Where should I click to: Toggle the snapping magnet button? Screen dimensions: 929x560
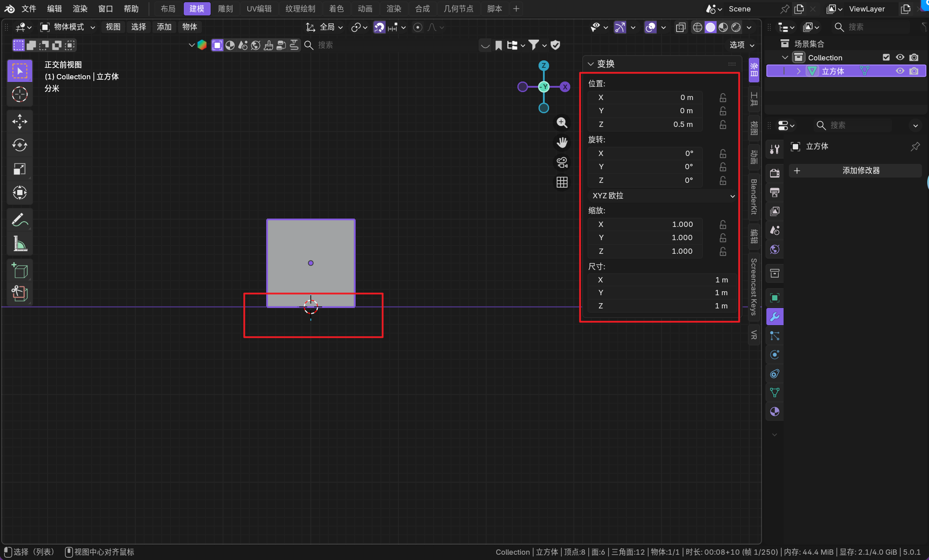pos(379,27)
